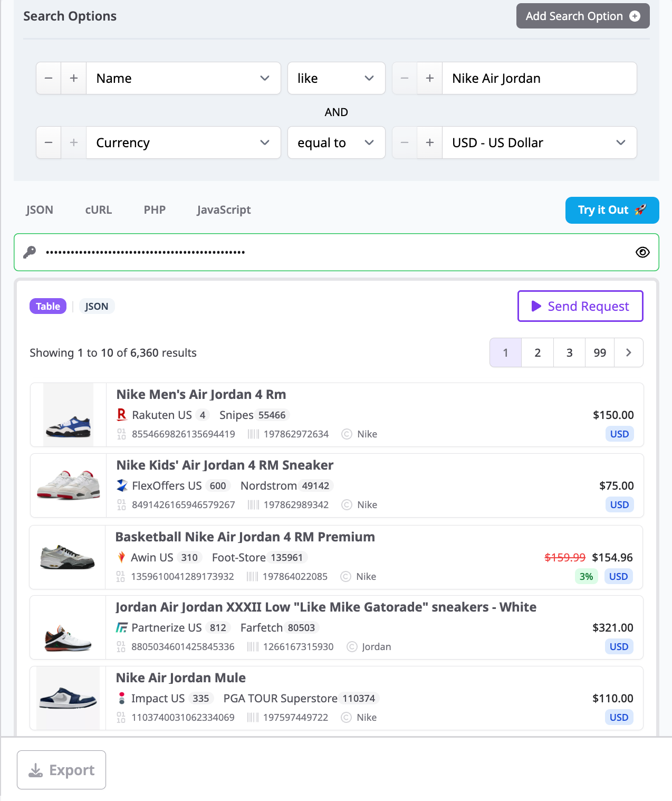
Task: Click the Try it Out button
Action: coord(612,210)
